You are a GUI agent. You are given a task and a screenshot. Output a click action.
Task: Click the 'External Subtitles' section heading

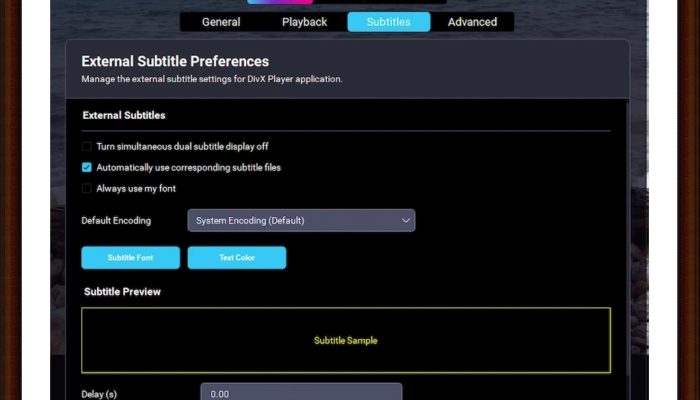[124, 115]
